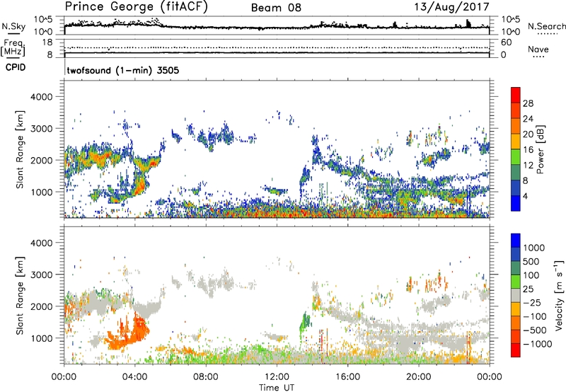Click the positive '500' value on velocity colorbar
Viewport: 566px width, 392px height.
point(531,262)
